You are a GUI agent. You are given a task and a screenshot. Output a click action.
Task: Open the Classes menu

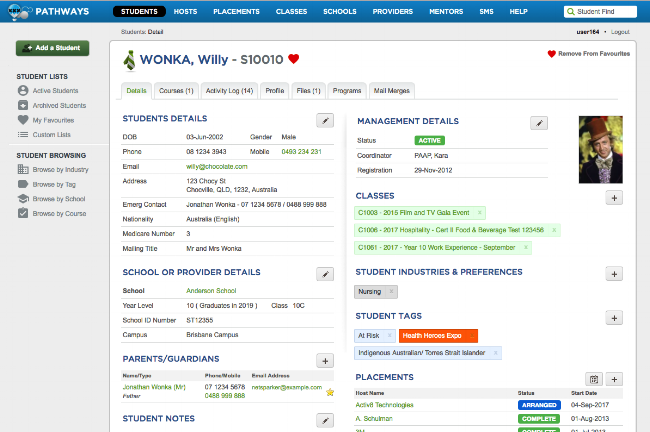point(291,12)
